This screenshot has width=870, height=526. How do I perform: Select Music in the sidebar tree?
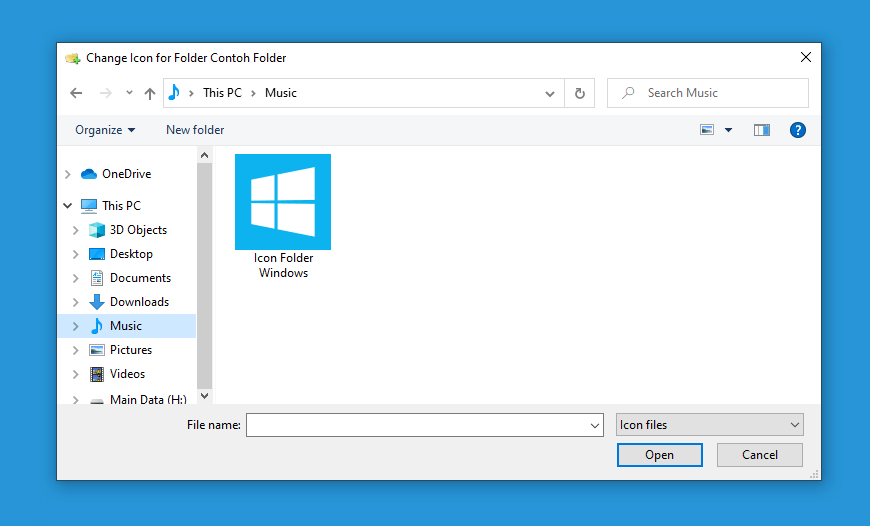[x=125, y=326]
